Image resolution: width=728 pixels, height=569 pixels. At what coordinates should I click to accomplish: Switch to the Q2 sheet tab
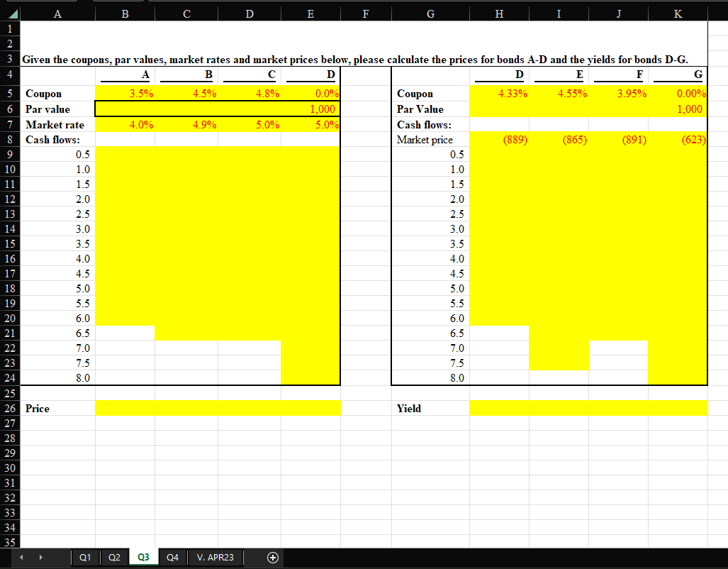[x=114, y=557]
